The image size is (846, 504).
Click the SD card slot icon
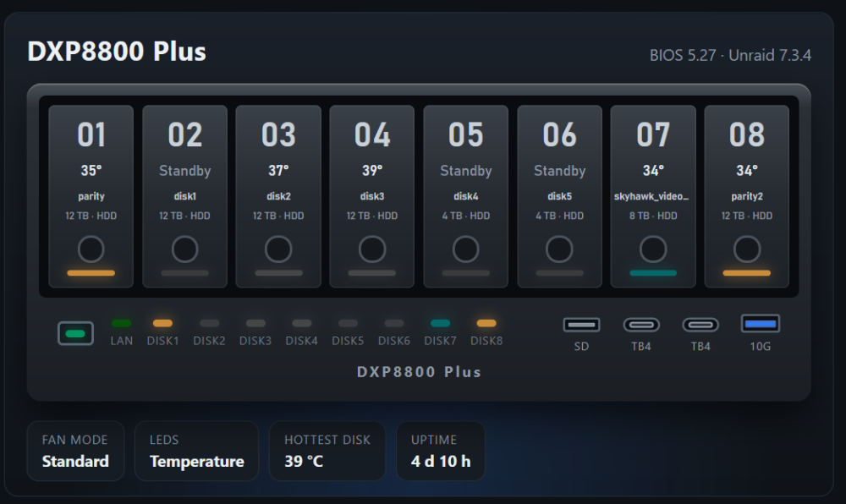click(582, 325)
